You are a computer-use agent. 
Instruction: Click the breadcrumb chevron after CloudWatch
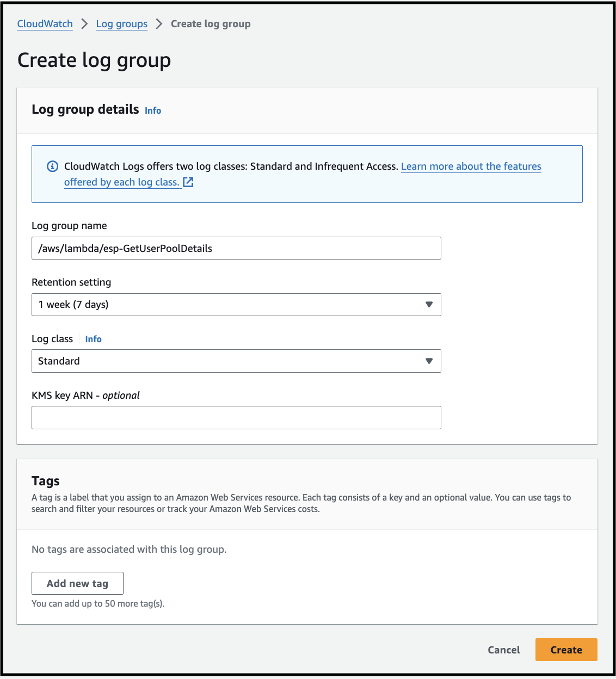point(84,24)
